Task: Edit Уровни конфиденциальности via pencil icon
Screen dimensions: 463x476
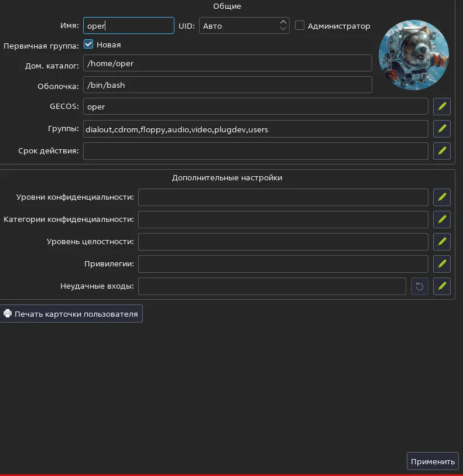Action: [x=442, y=197]
